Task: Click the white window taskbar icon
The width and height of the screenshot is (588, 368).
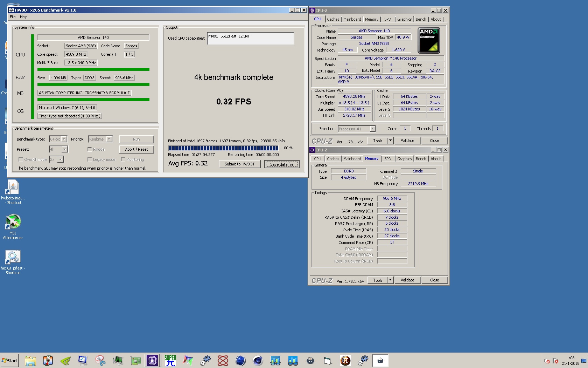Action: point(328,361)
